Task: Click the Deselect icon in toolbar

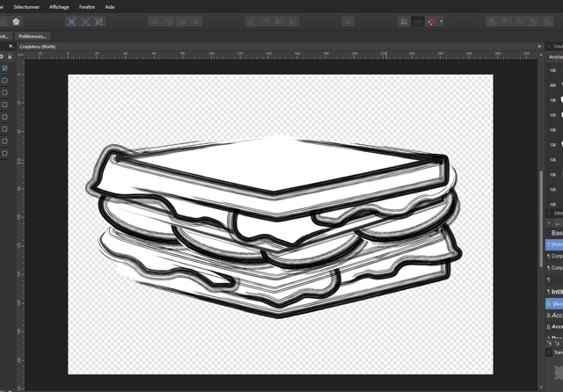Action: pyautogui.click(x=85, y=22)
